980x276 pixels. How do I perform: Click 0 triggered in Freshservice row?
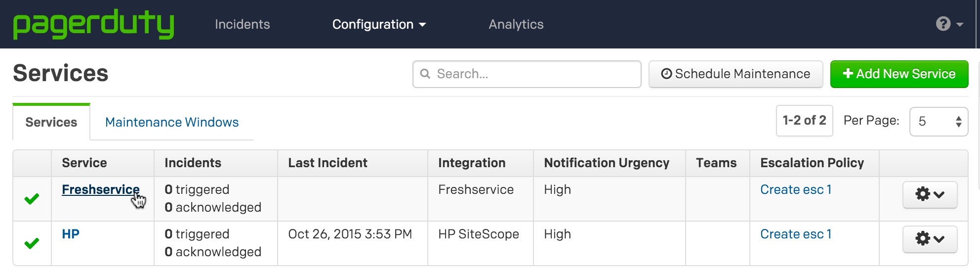197,189
